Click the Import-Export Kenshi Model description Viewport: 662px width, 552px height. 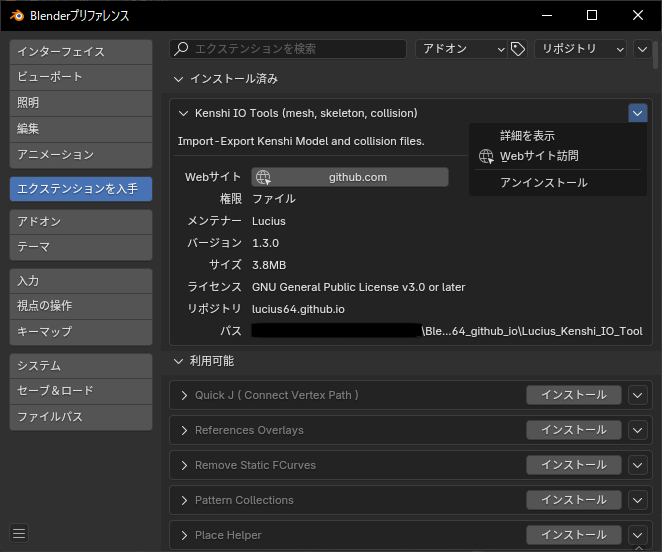[301, 141]
